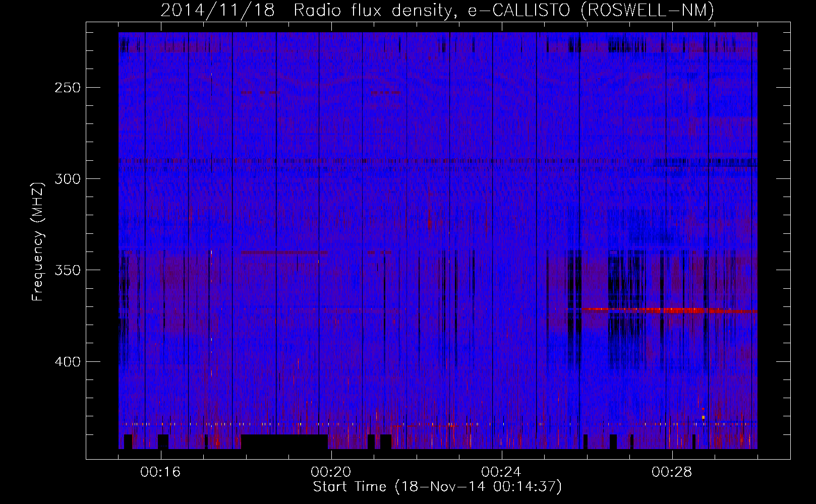This screenshot has width=816, height=504.
Task: Click the 00:28 time tick label
Action: coord(672,472)
